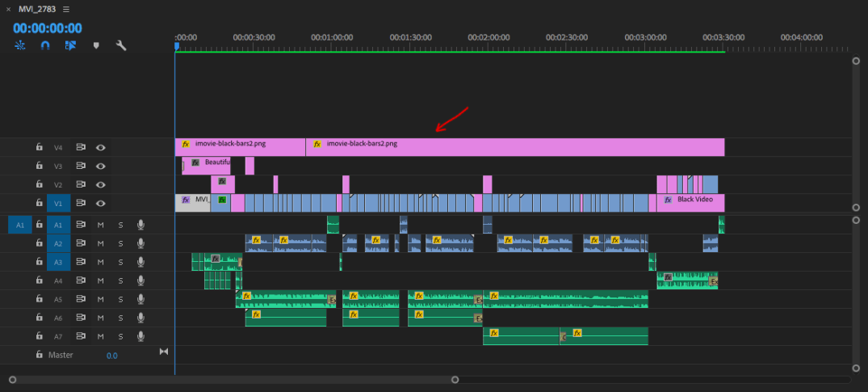
Task: Toggle insert sequences as nests icon
Action: (x=20, y=46)
